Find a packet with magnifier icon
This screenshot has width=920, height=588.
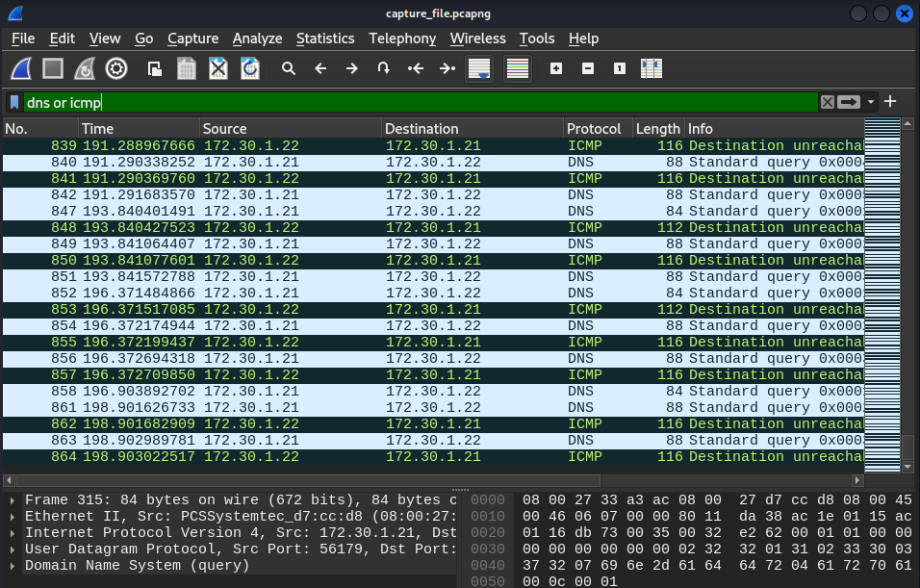point(288,68)
